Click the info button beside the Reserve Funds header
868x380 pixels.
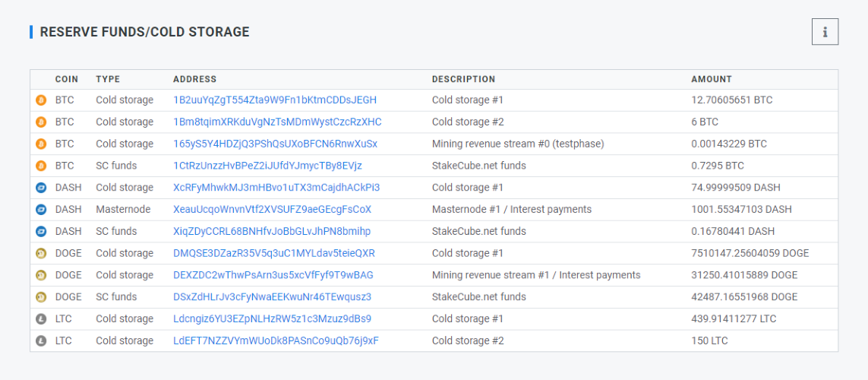pos(825,32)
